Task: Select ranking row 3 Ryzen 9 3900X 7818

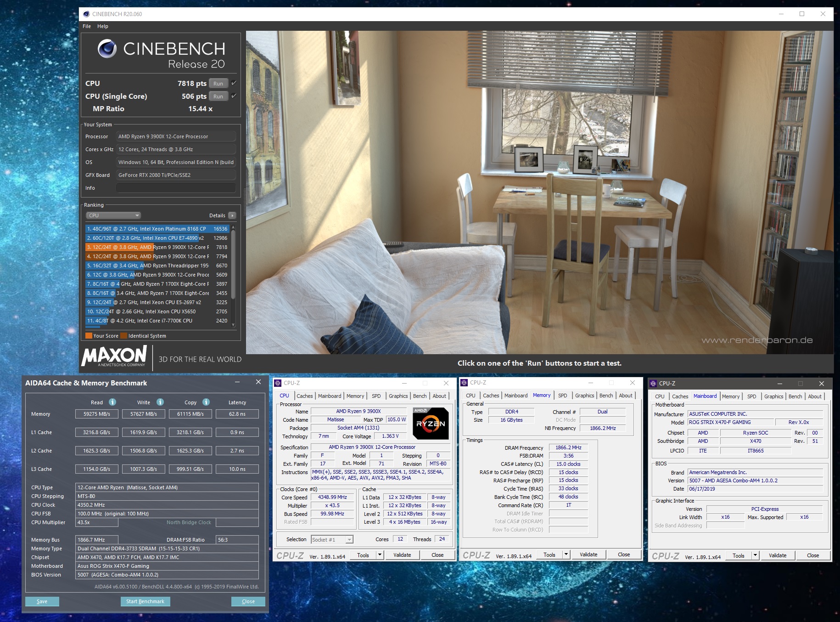Action: click(157, 247)
